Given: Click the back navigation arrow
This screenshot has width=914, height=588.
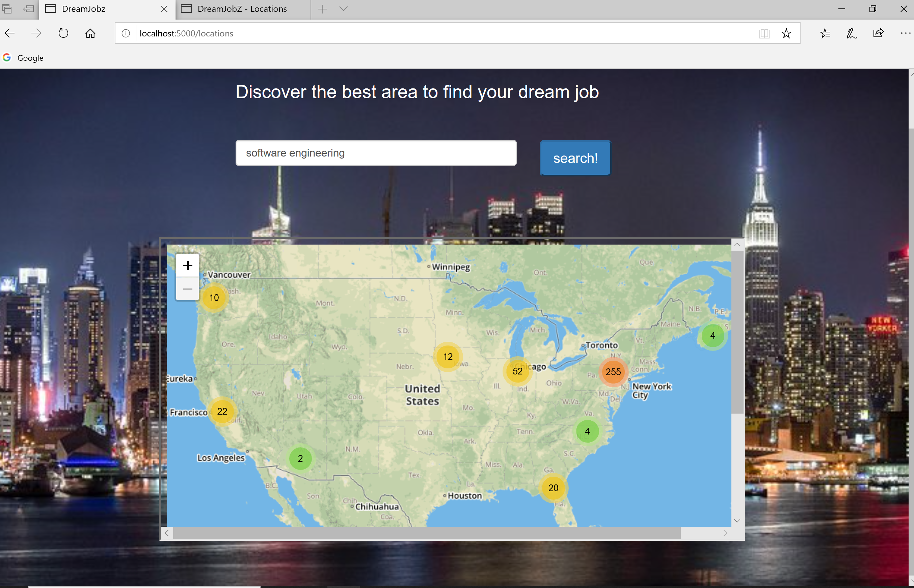Looking at the screenshot, I should coord(10,34).
